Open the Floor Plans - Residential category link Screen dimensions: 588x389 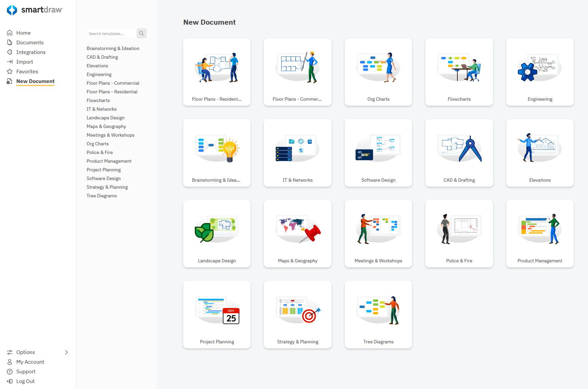112,92
